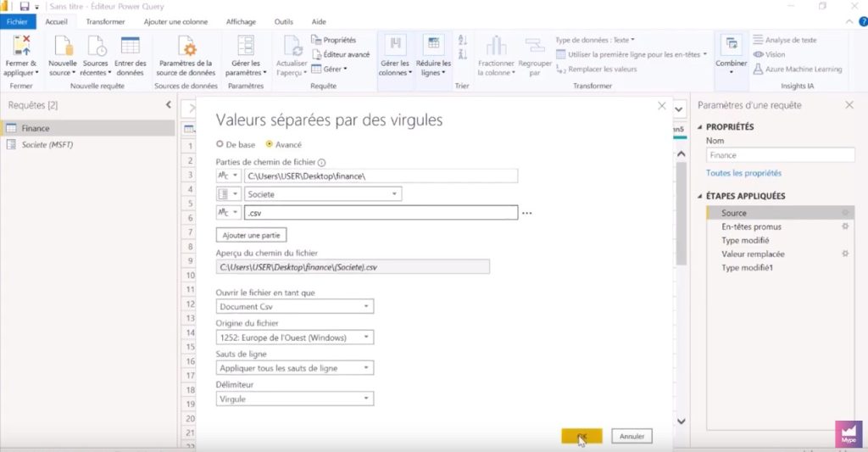The width and height of the screenshot is (868, 452).
Task: Open type selector for first path part
Action: pyautogui.click(x=228, y=176)
